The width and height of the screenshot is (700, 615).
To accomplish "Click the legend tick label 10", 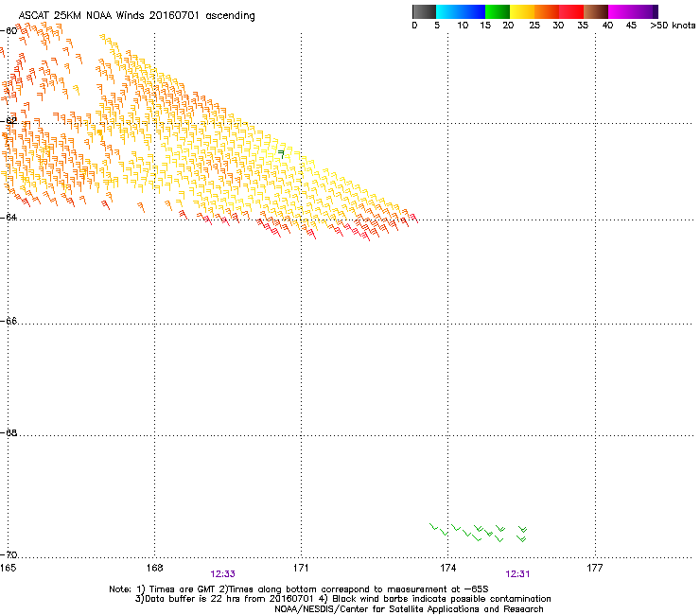I will pos(463,26).
